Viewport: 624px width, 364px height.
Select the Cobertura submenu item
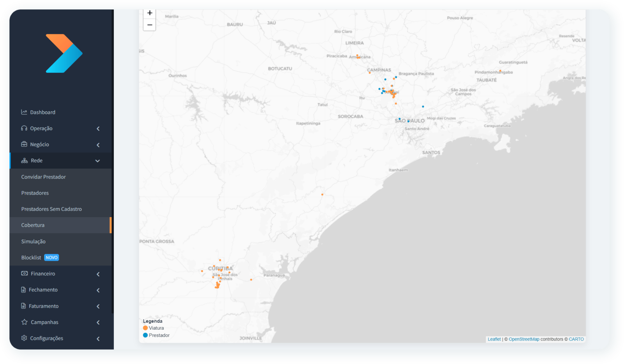click(60, 225)
